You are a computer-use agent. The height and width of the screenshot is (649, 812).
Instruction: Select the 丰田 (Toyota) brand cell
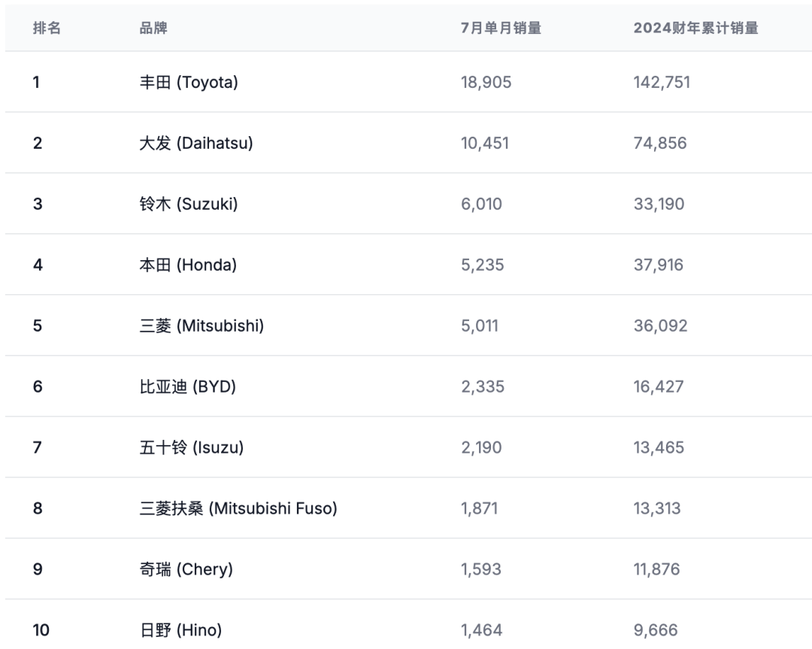(189, 82)
